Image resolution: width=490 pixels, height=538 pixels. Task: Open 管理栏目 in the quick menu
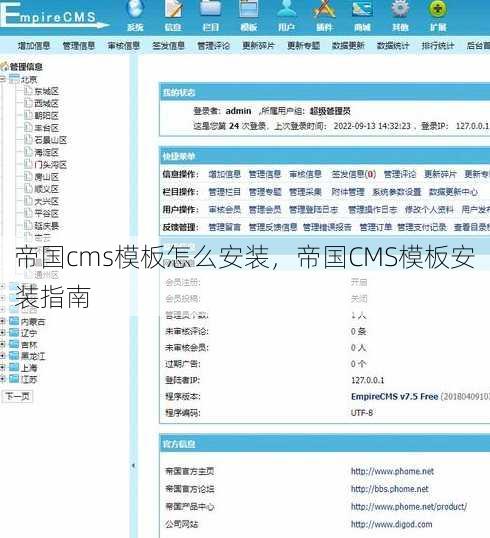tap(225, 192)
